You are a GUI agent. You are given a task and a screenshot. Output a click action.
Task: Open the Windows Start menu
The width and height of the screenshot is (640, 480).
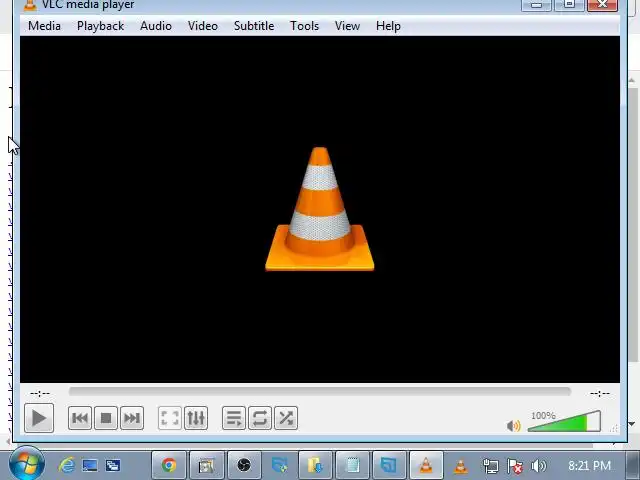pyautogui.click(x=27, y=464)
